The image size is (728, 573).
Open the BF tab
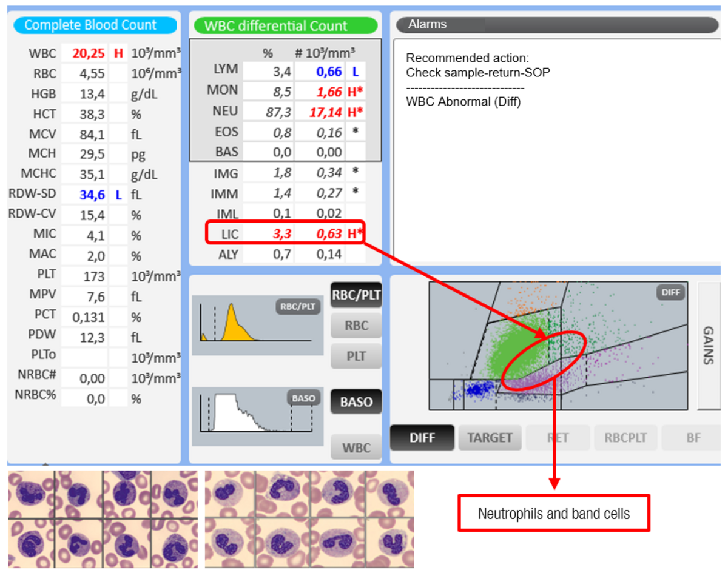(693, 437)
